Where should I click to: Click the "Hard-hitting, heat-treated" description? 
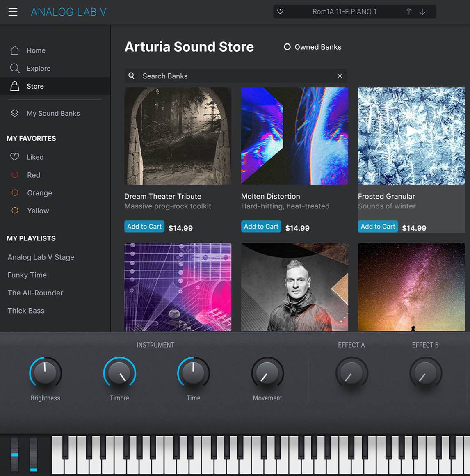(285, 206)
